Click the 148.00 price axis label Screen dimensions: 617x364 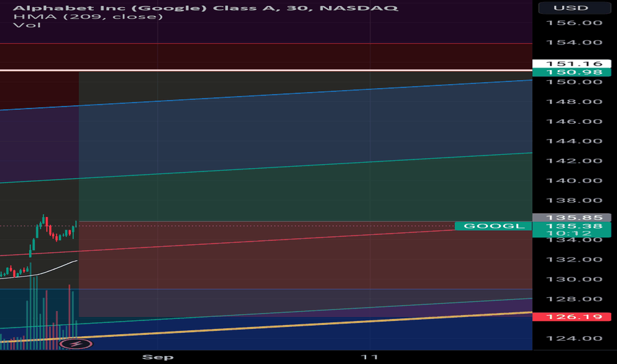pyautogui.click(x=574, y=101)
